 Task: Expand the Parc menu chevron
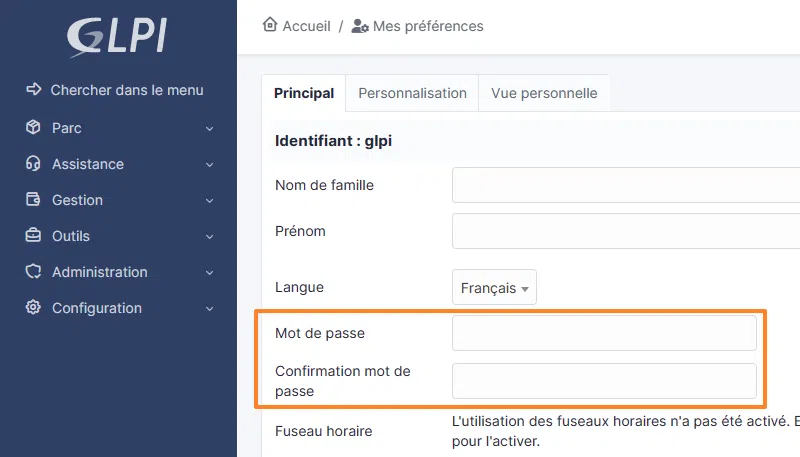(209, 129)
